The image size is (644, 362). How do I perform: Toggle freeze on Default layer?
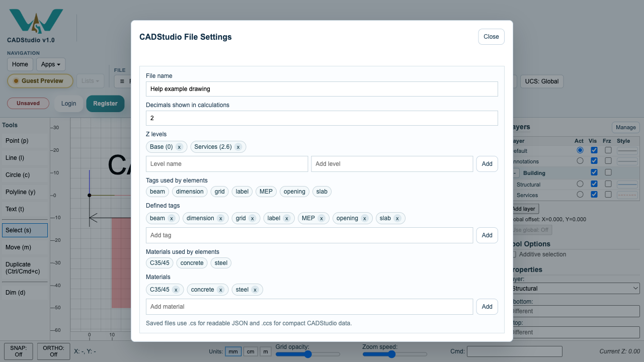(x=608, y=150)
